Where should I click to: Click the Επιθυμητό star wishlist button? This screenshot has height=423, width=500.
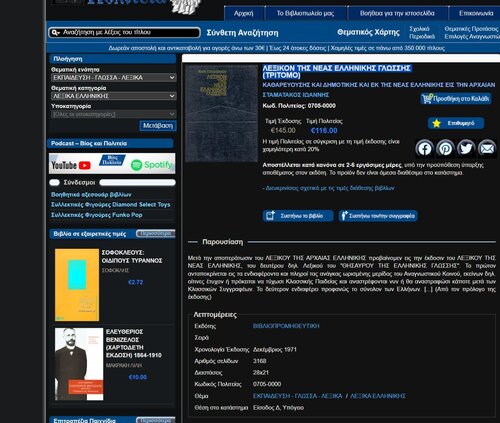(456, 123)
